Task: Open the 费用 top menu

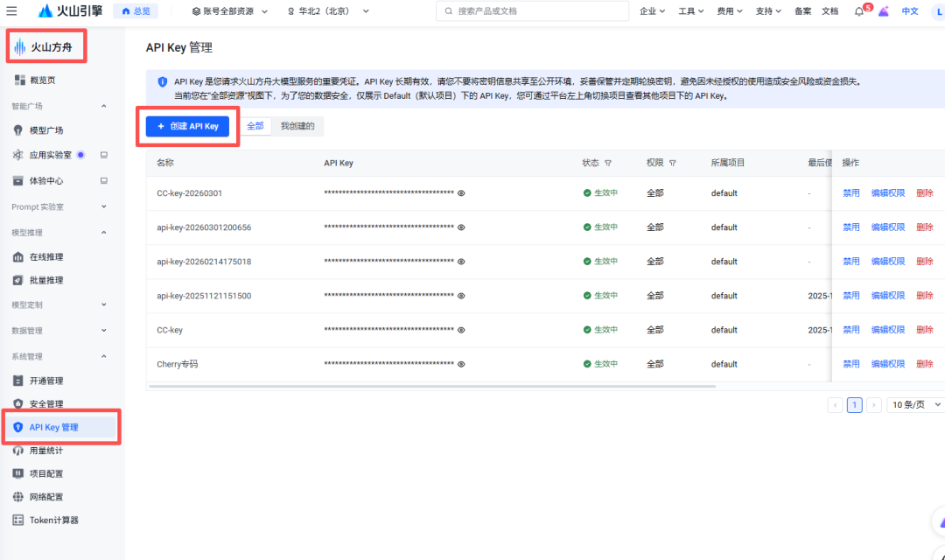Action: pyautogui.click(x=729, y=11)
